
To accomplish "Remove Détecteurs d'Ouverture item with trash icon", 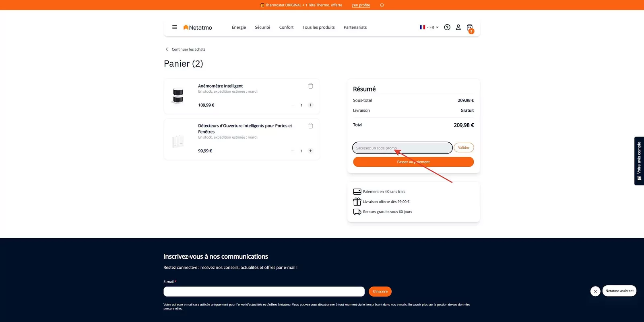I will [x=311, y=126].
